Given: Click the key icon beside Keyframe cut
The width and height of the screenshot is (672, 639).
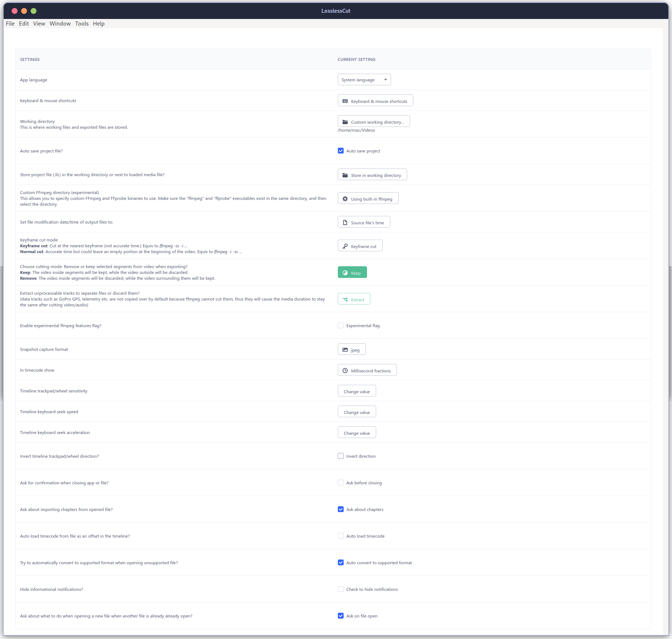Looking at the screenshot, I should tap(345, 246).
